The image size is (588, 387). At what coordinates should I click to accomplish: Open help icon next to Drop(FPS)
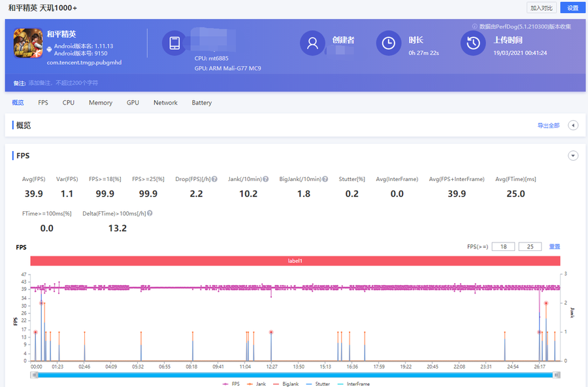(x=214, y=179)
